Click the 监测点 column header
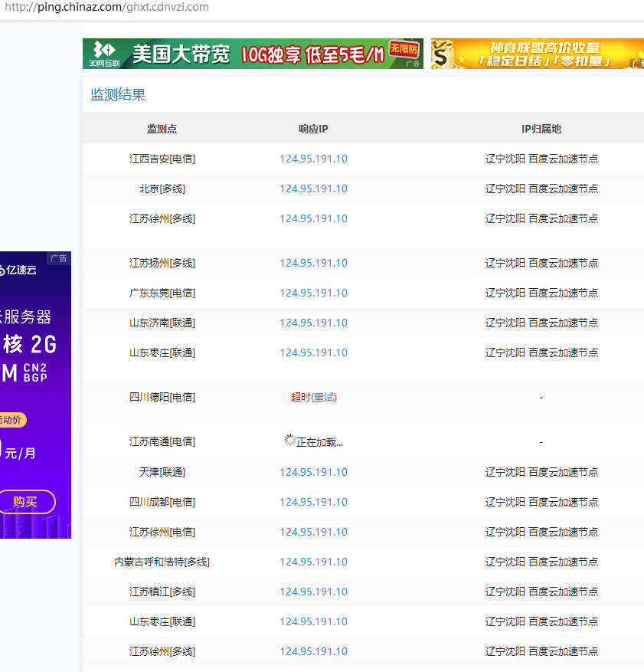Viewport: 644px width, 672px height. (162, 129)
